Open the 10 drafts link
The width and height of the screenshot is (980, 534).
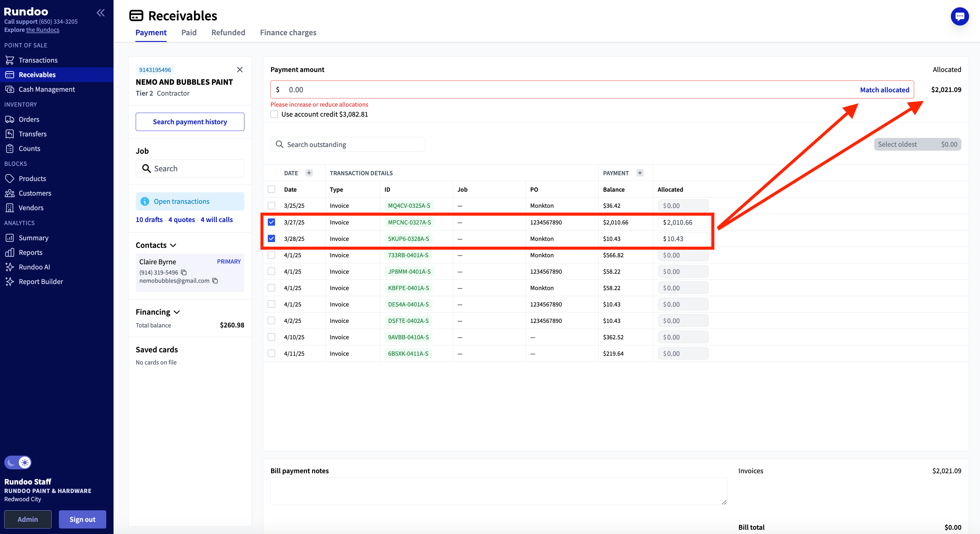149,220
